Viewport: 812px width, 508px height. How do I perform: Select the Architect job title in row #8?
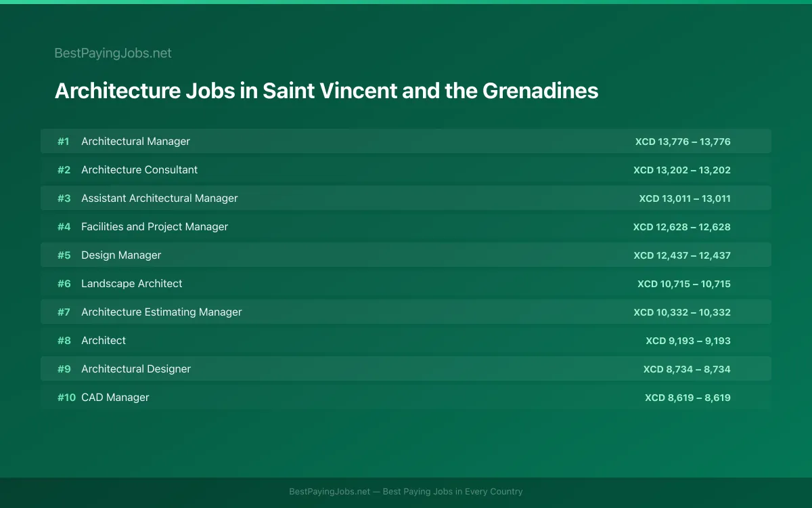click(x=104, y=340)
